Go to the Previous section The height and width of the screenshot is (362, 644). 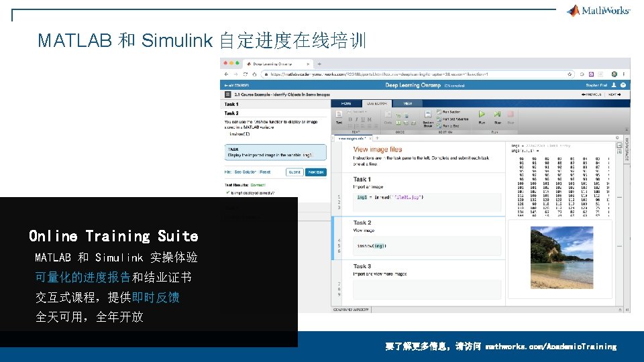[592, 95]
